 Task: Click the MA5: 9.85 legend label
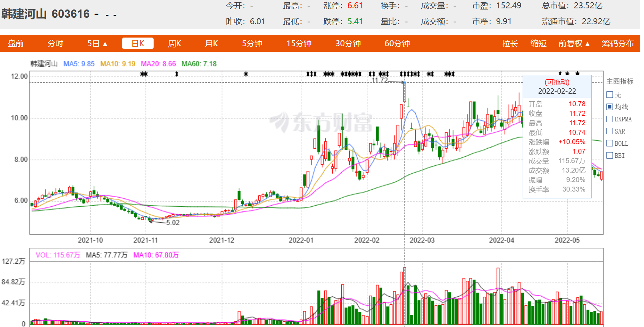(x=79, y=64)
